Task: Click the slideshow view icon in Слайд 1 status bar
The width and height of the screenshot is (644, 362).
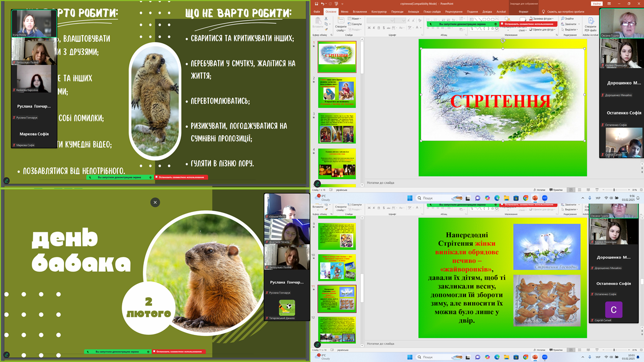Action: [597, 190]
